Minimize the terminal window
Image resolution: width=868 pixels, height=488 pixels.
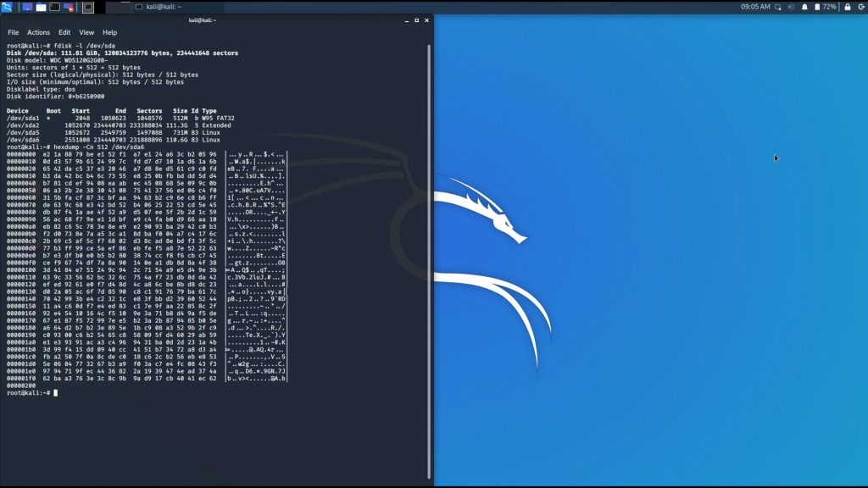[x=407, y=20]
